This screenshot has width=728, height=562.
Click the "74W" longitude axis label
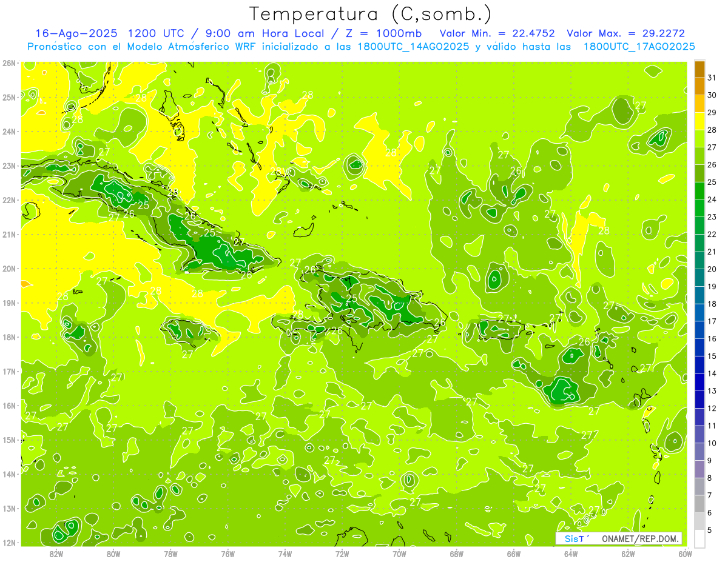285,553
